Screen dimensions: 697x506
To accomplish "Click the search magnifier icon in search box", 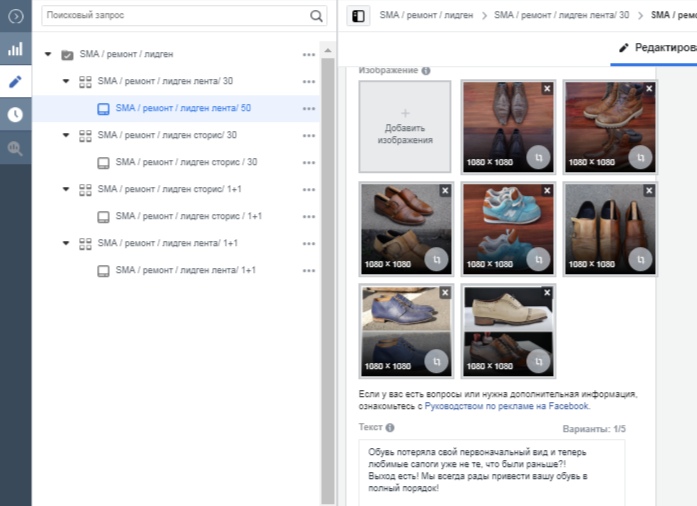I will coord(316,16).
